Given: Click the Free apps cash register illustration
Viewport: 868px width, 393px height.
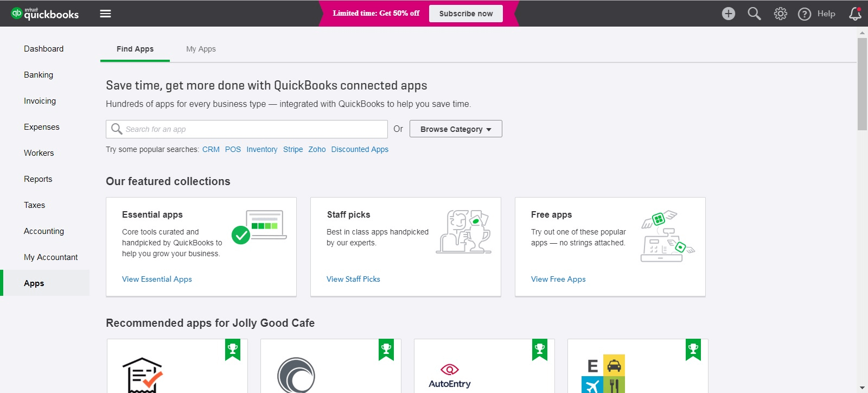Looking at the screenshot, I should click(668, 236).
